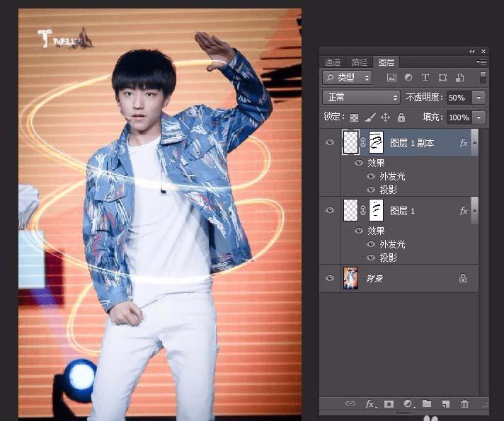This screenshot has width=504, height=421.
Task: Click the type layer filter icon
Action: click(425, 77)
